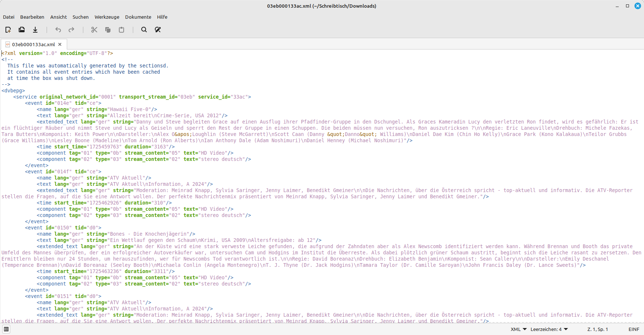This screenshot has width=644, height=335.
Task: Open the Datei menu
Action: point(9,17)
